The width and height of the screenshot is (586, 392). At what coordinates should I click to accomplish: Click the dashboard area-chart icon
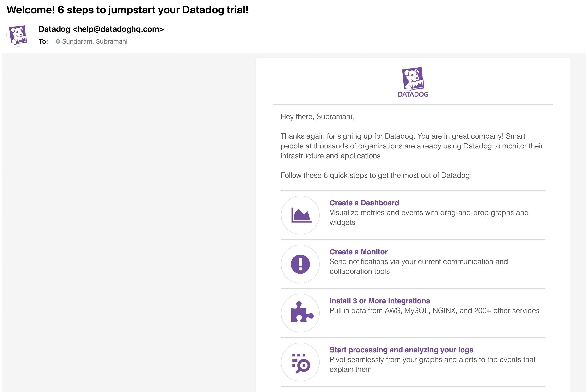pyautogui.click(x=301, y=215)
